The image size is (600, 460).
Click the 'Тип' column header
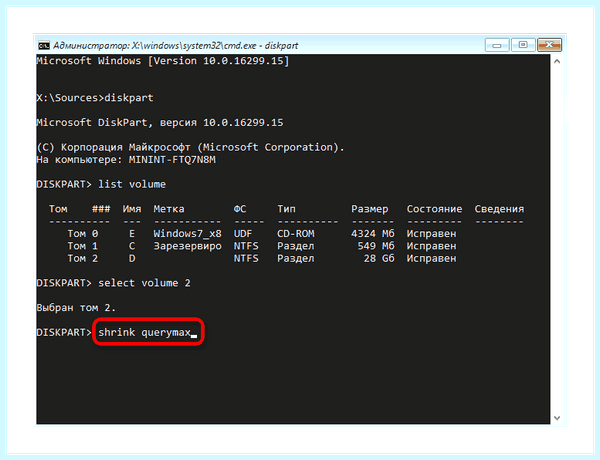click(x=286, y=209)
